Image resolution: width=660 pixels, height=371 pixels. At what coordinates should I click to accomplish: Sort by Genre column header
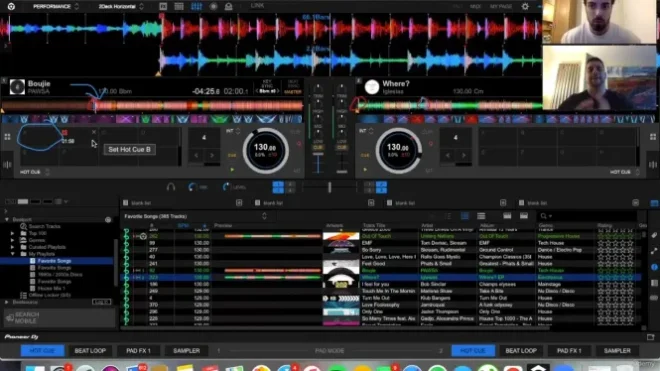point(546,226)
